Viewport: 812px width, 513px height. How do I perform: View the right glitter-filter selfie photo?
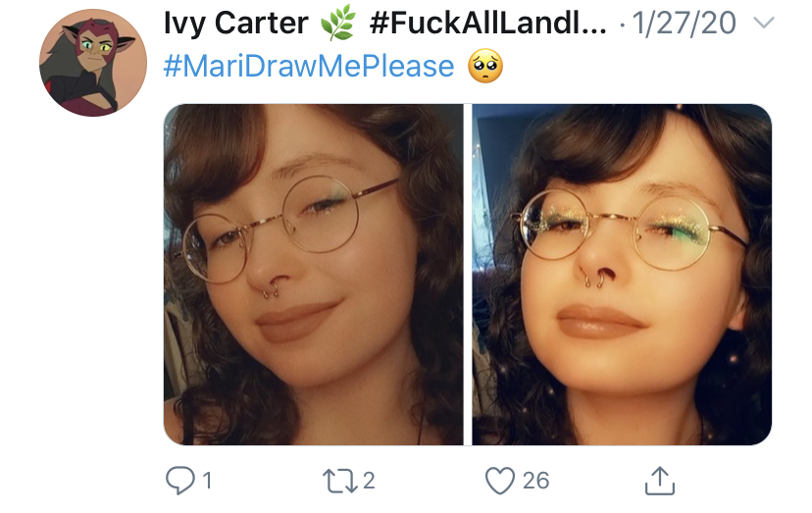click(x=622, y=275)
